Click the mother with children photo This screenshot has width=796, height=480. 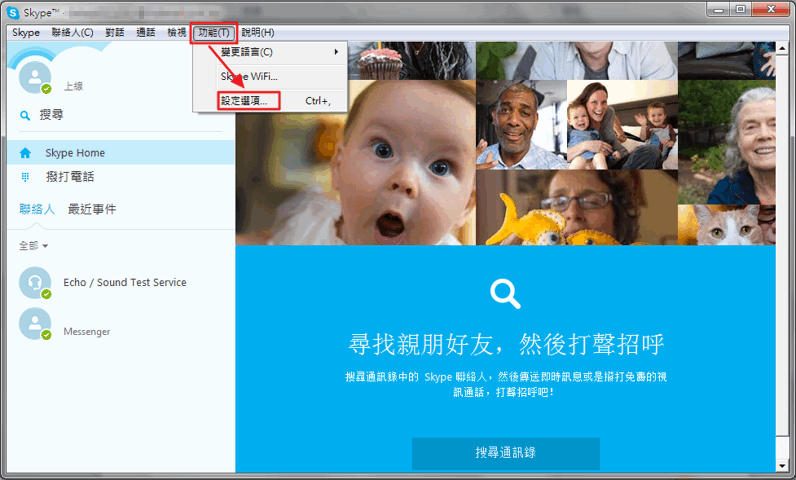(622, 125)
